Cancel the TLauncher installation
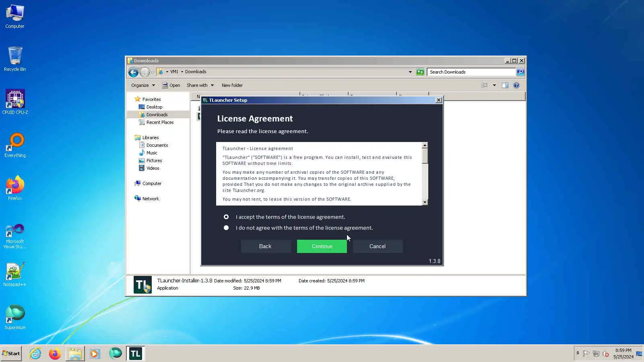Screen dimensions: 644x362 (x=378, y=246)
